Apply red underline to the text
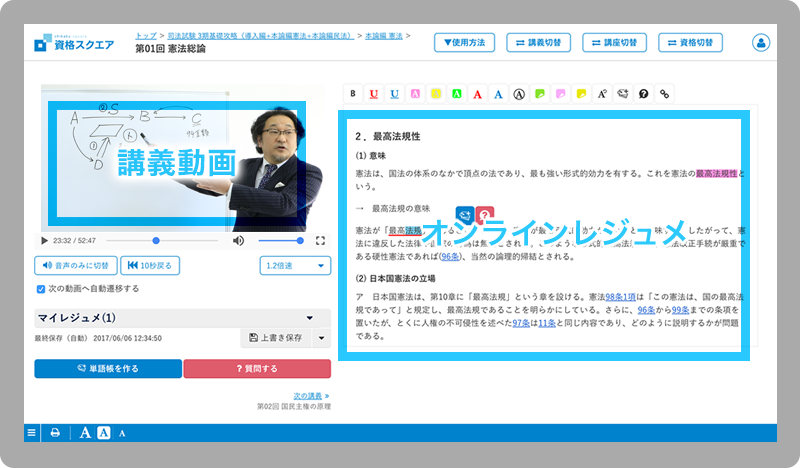This screenshot has width=800, height=468. pos(373,93)
